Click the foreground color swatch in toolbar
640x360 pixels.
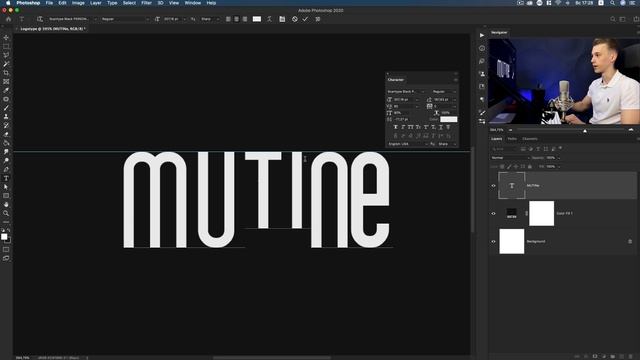tap(4, 237)
